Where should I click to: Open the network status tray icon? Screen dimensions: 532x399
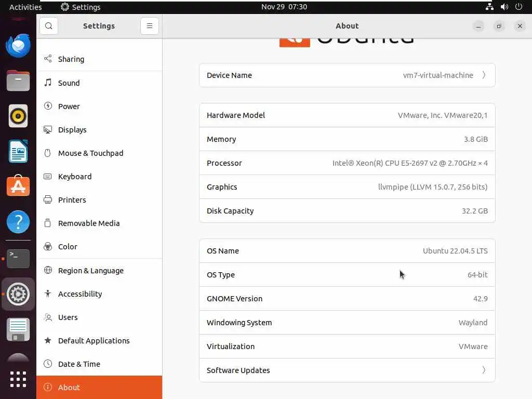(x=489, y=7)
